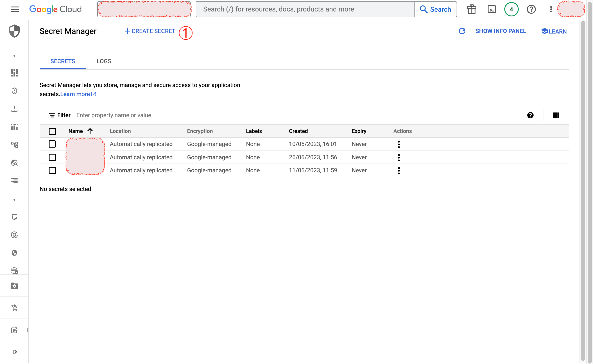Click the Encryption column header
Viewport: 593px width, 364px height.
click(x=200, y=131)
